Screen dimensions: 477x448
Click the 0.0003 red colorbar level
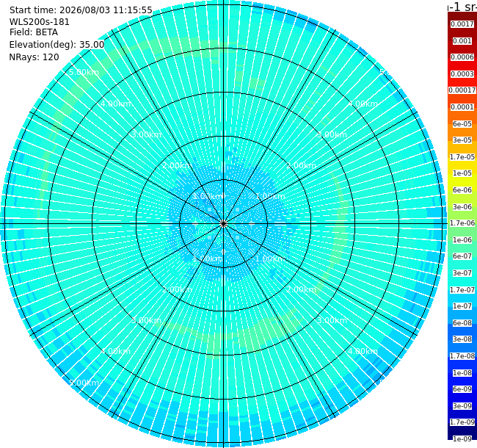point(462,74)
